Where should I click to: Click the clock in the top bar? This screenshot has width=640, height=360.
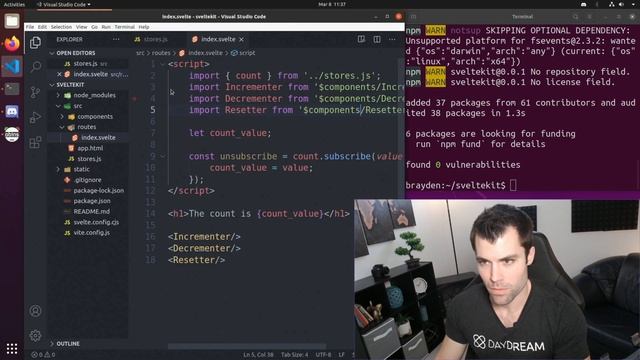332,4
